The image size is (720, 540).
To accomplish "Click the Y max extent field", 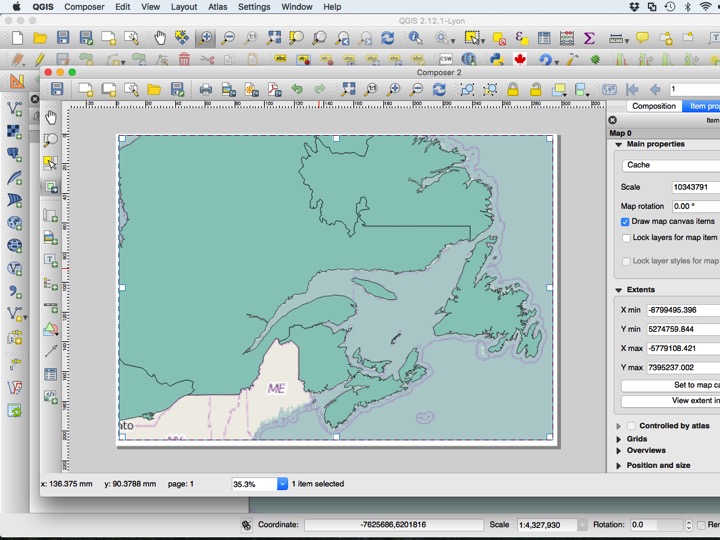I will click(683, 367).
